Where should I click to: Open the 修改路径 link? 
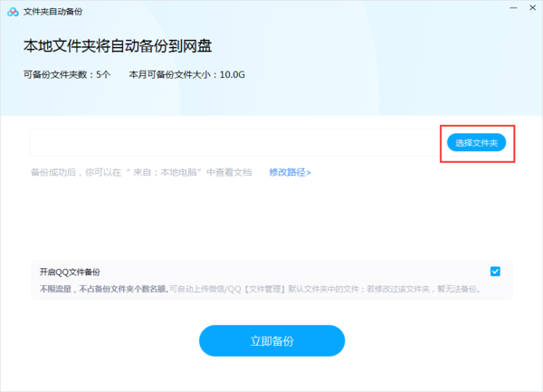(x=290, y=172)
